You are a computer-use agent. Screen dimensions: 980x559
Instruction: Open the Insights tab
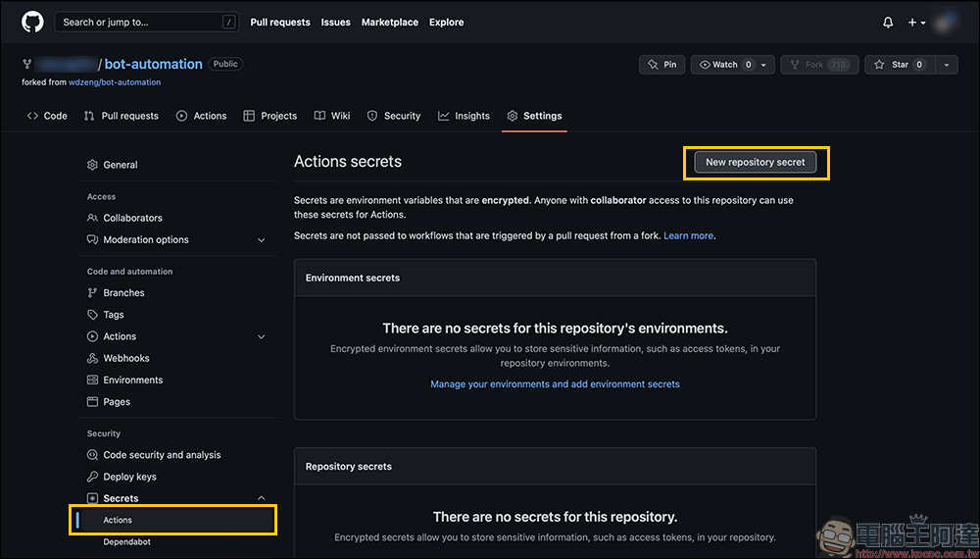click(464, 116)
